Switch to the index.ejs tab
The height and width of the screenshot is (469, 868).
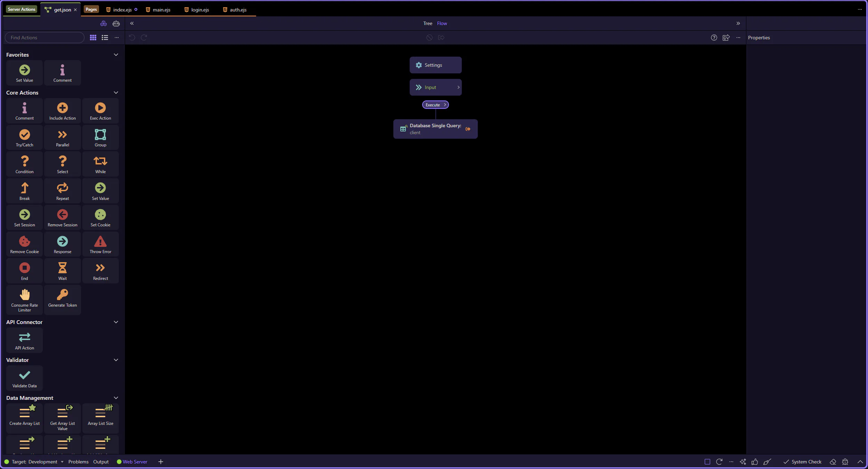click(122, 10)
